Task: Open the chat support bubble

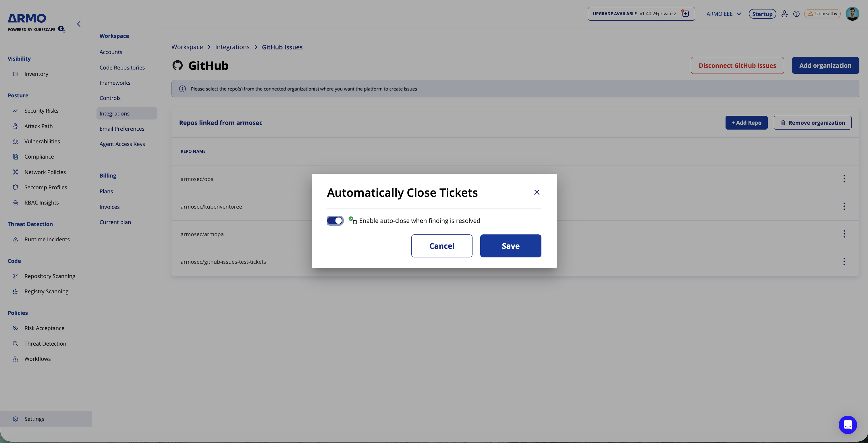Action: [x=848, y=425]
